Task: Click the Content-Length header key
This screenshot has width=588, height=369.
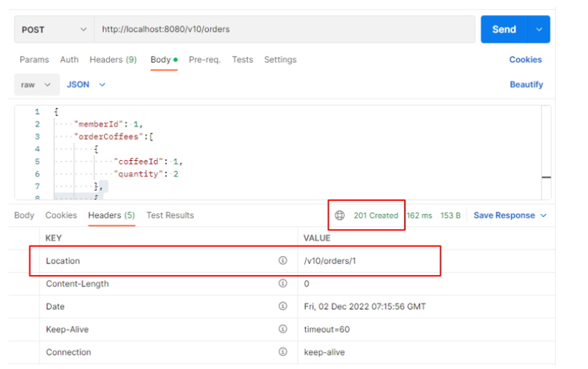Action: pyautogui.click(x=78, y=284)
